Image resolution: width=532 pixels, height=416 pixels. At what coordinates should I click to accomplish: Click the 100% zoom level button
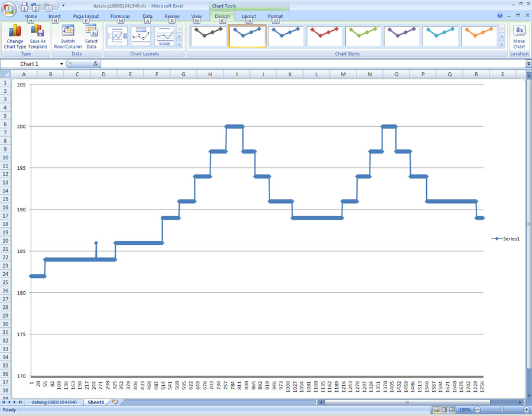(465, 409)
